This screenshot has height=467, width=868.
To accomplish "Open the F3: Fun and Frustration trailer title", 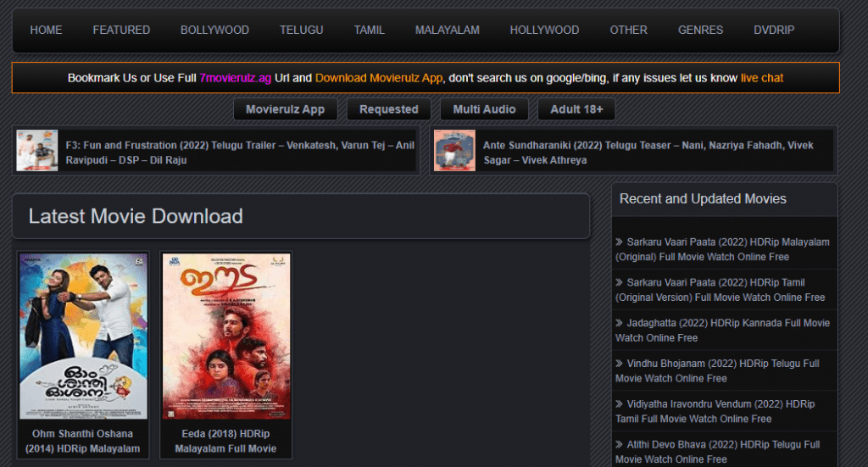I will point(240,153).
